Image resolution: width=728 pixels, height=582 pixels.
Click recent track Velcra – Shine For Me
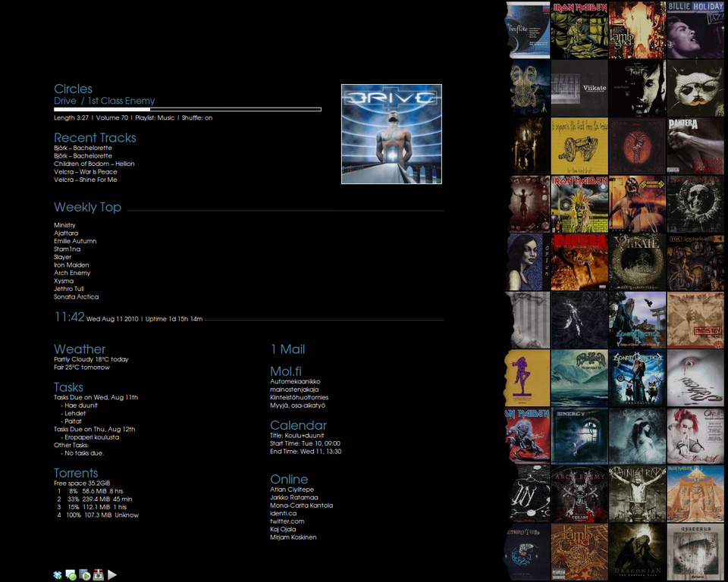pyautogui.click(x=85, y=180)
